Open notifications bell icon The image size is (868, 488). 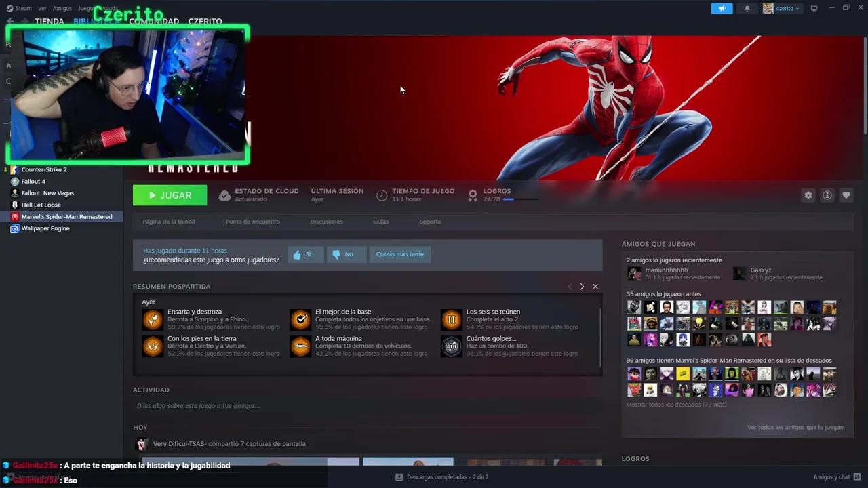[x=747, y=8]
